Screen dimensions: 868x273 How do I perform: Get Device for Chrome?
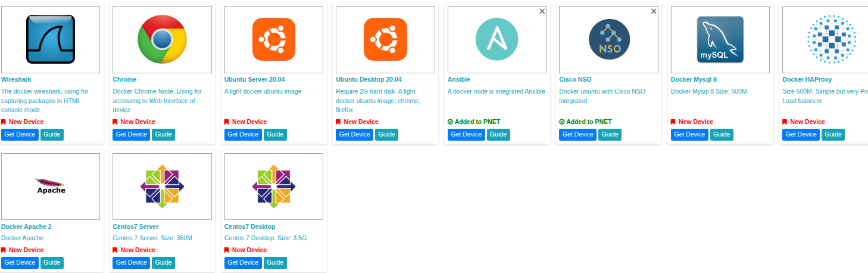131,134
